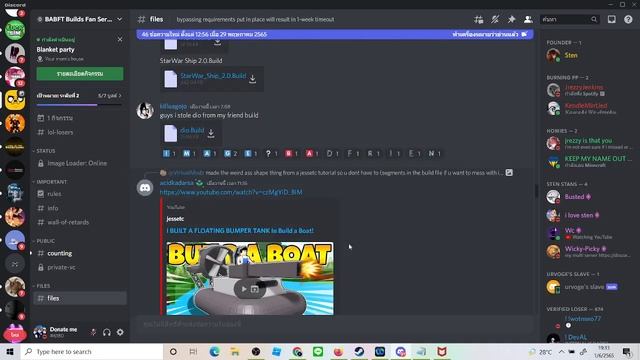Open the help question mark icon
Screen dimensions: 640x360
628,19
